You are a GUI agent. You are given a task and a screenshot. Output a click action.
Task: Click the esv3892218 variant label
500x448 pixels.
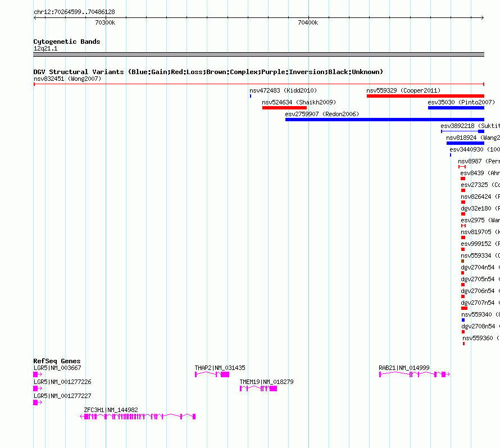(x=470, y=126)
